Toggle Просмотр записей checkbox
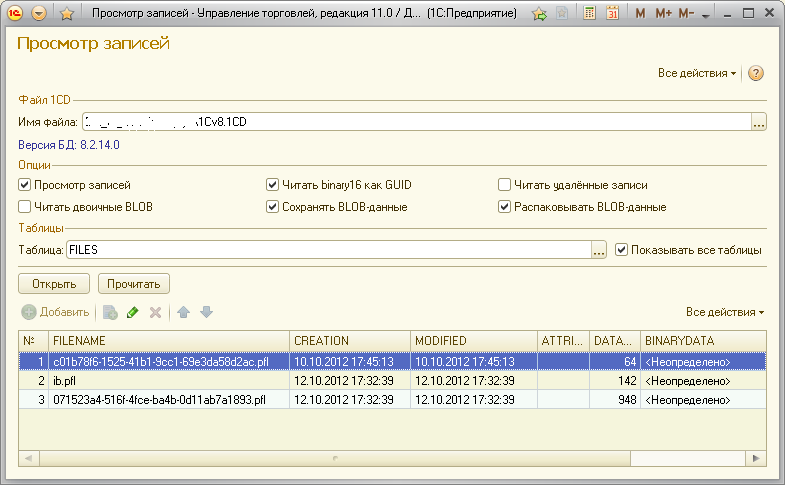 25,185
